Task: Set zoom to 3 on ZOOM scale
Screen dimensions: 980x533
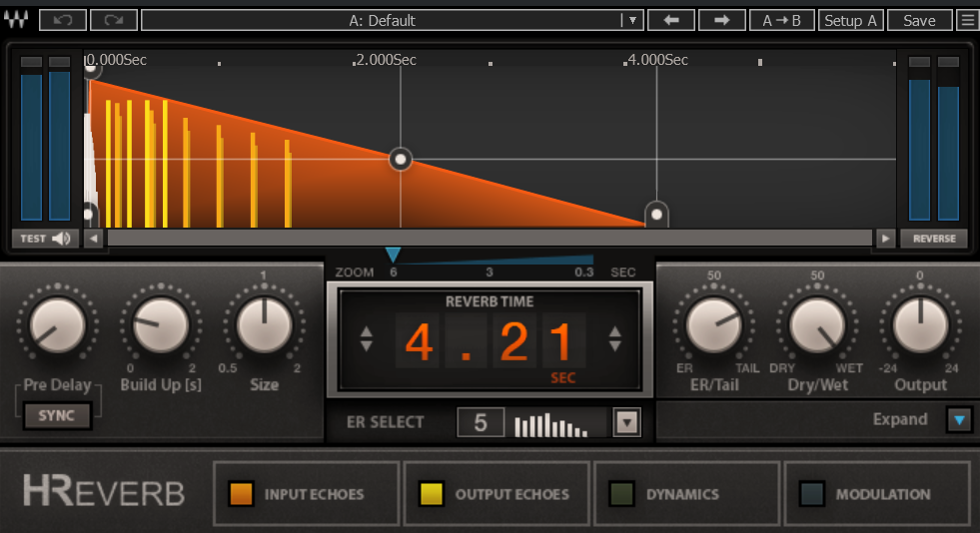Action: click(x=490, y=272)
